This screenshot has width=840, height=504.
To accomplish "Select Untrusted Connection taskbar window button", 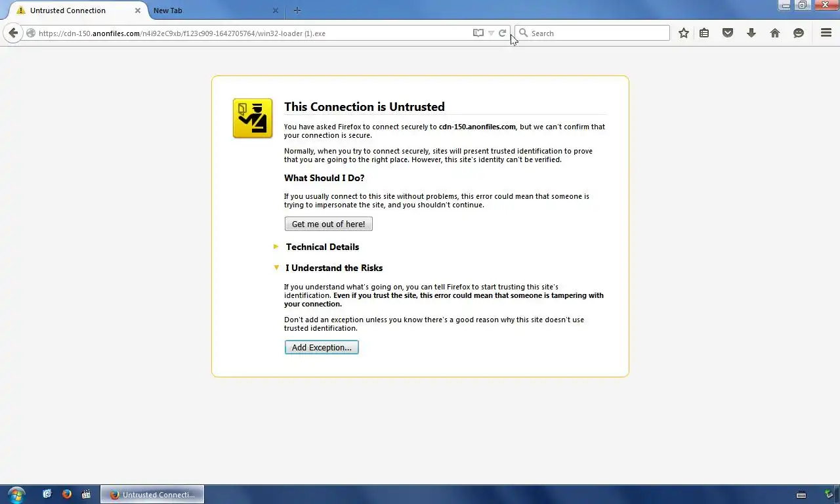I will click(x=152, y=494).
